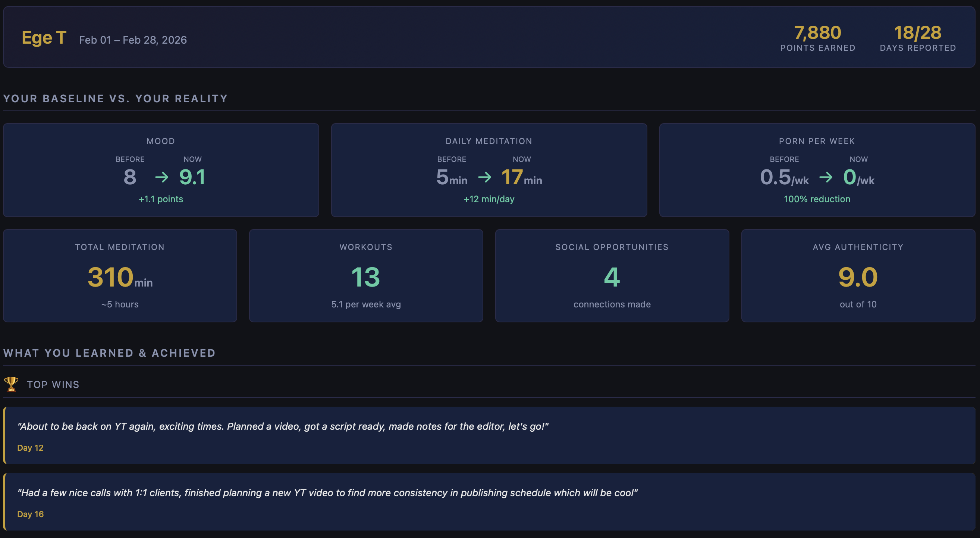The image size is (980, 538).
Task: Click the before value '5min'
Action: click(452, 178)
